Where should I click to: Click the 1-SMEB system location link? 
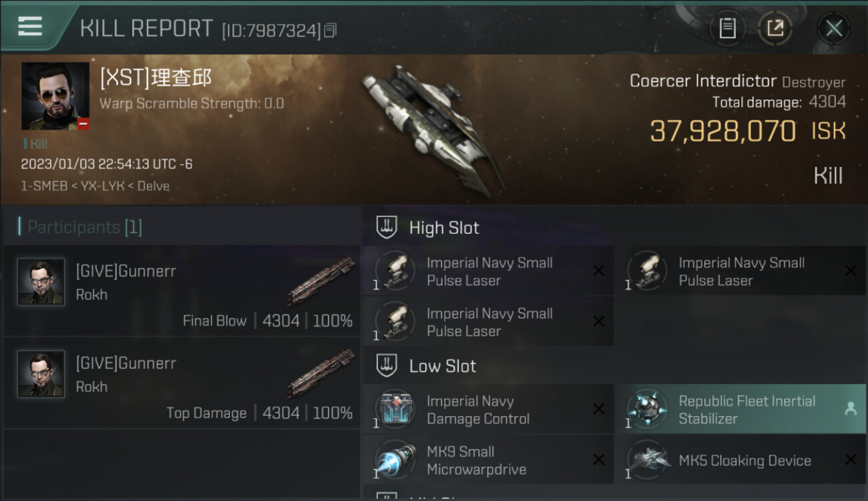tap(43, 186)
